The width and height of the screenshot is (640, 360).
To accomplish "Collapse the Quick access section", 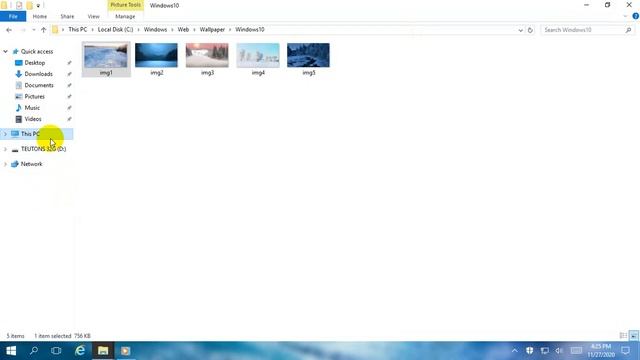I will click(x=5, y=51).
